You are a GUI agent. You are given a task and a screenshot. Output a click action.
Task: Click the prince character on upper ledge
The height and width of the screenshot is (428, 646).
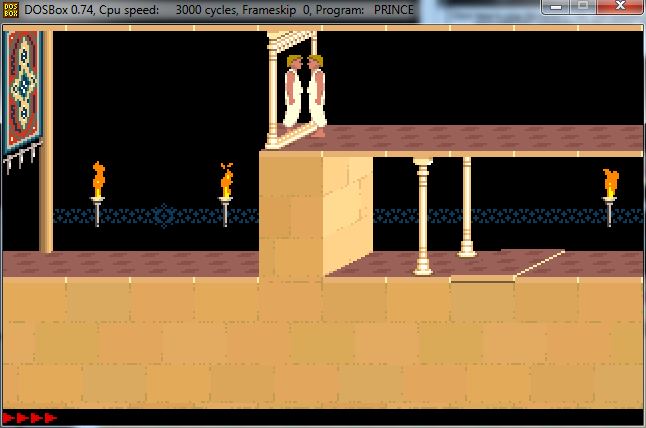click(316, 95)
